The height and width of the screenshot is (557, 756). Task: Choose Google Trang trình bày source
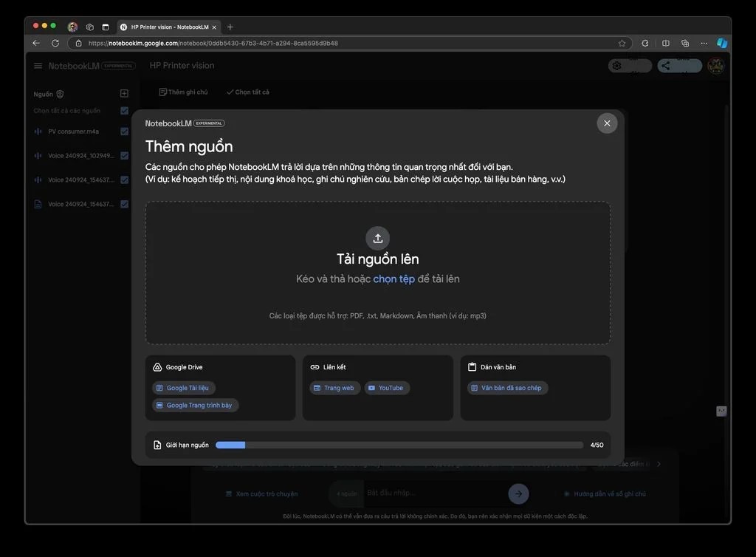(196, 406)
